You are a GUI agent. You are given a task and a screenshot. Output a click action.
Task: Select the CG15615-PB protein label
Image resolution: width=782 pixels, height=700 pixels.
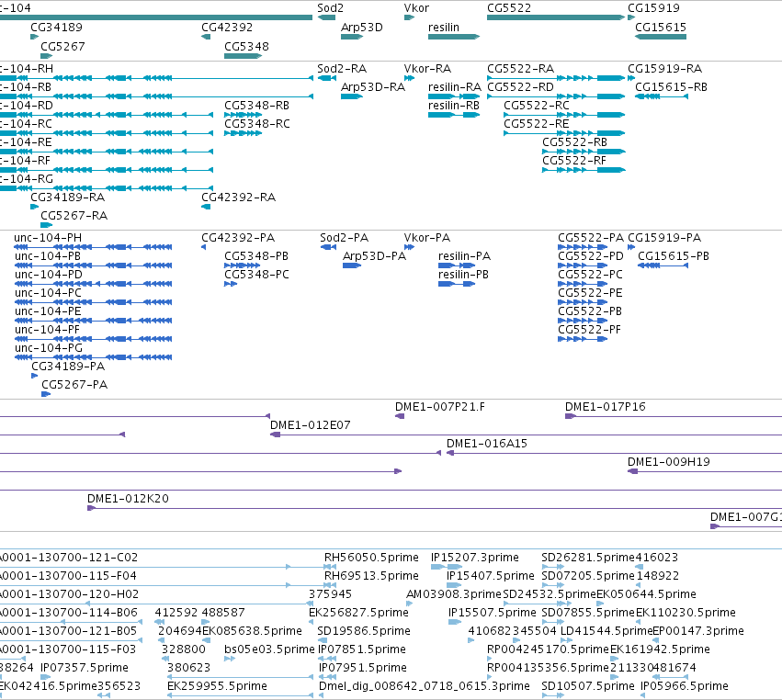click(x=674, y=256)
